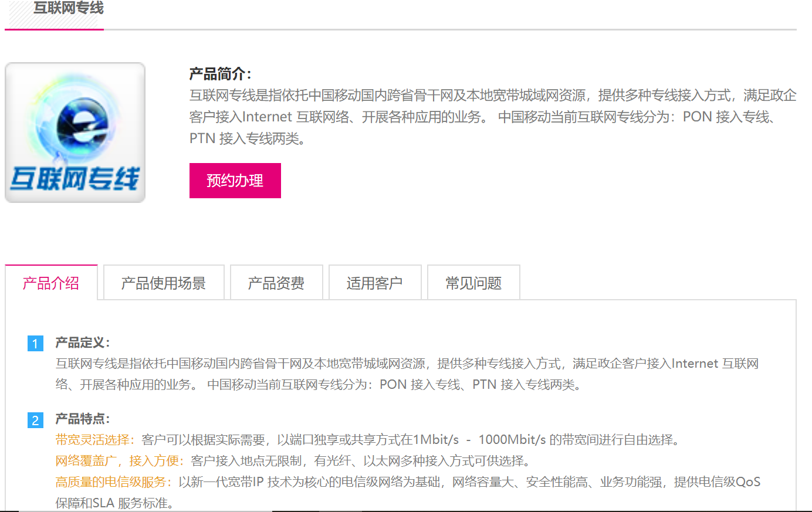Click the 产品简介 heading
This screenshot has width=812, height=512.
tap(220, 74)
